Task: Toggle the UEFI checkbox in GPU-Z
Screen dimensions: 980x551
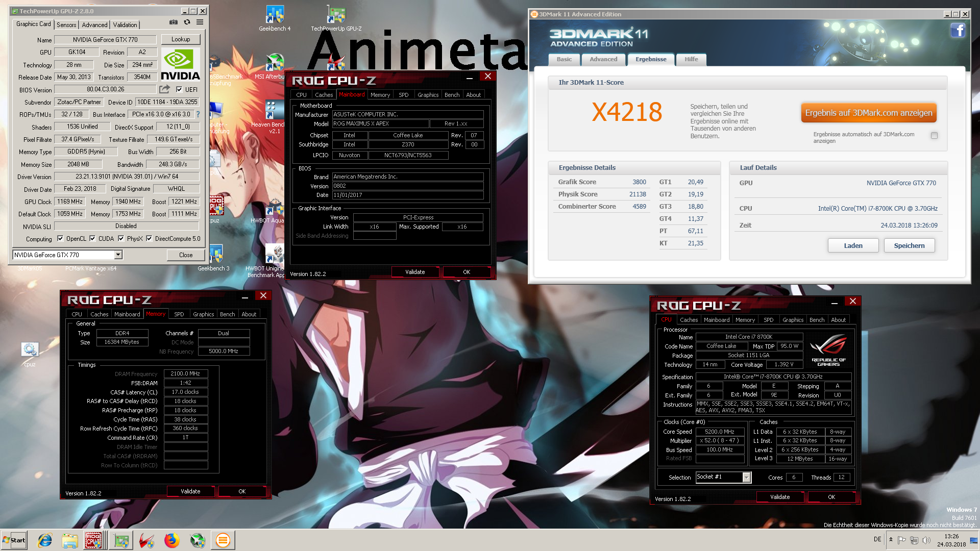Action: tap(179, 89)
